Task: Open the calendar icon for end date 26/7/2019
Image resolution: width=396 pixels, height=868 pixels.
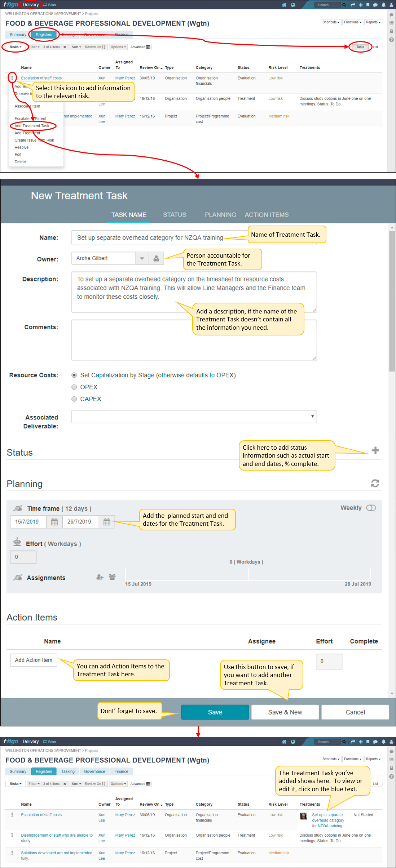Action: (107, 522)
